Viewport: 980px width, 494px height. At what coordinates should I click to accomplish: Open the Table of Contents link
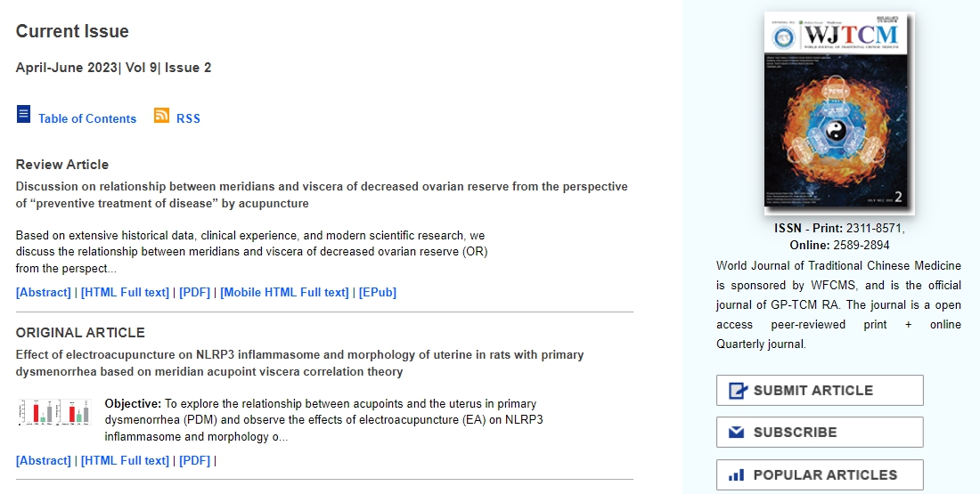click(x=87, y=118)
